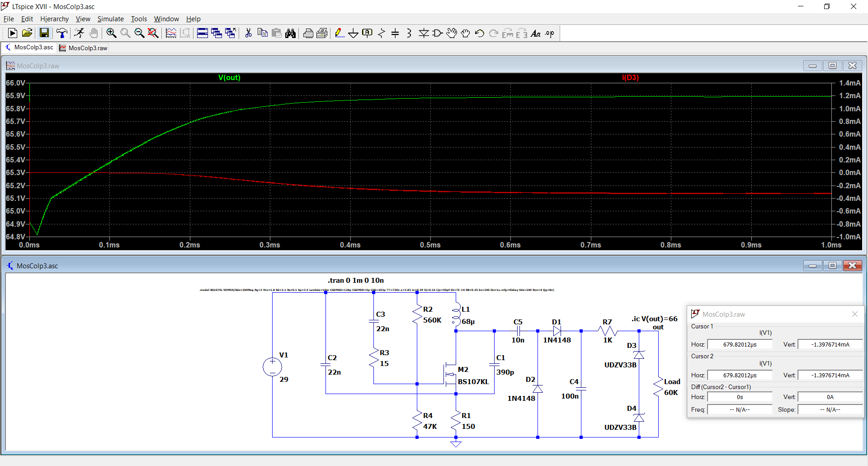Place a Diode from toolbar
The image size is (868, 466).
coord(424,33)
